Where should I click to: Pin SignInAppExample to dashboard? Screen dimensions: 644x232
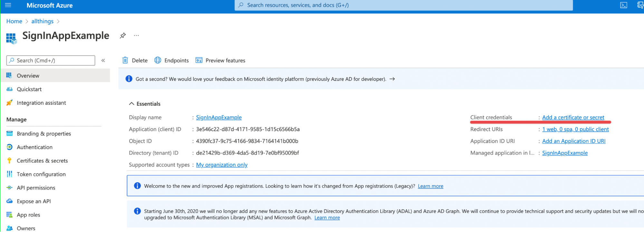tap(123, 36)
